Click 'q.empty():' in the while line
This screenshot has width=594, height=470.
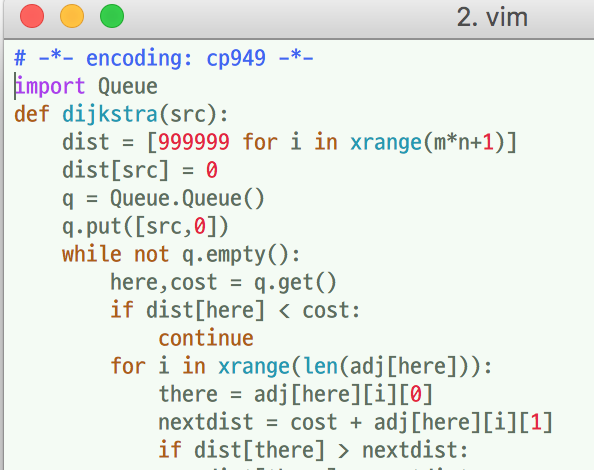[x=241, y=255]
